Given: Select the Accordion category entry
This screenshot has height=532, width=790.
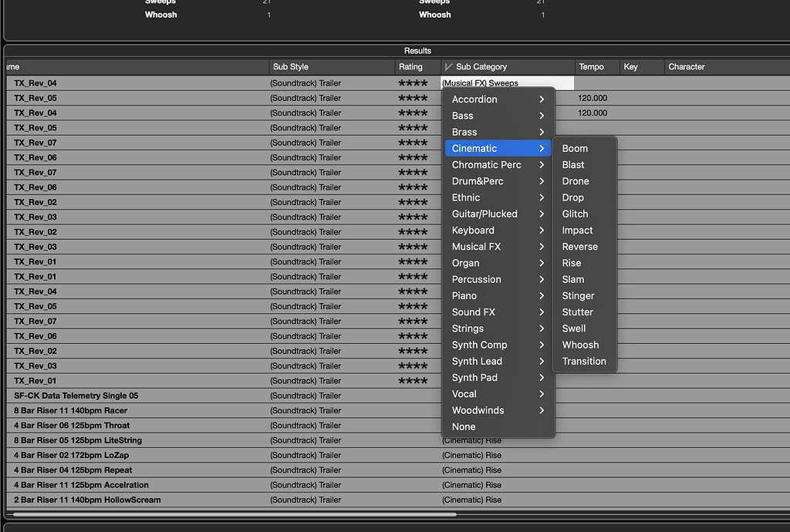Looking at the screenshot, I should (x=474, y=99).
